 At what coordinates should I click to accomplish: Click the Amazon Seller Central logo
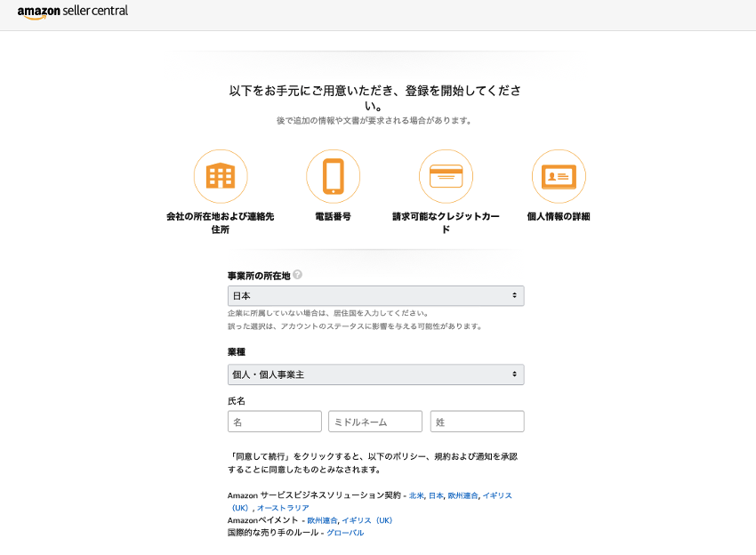click(x=73, y=12)
